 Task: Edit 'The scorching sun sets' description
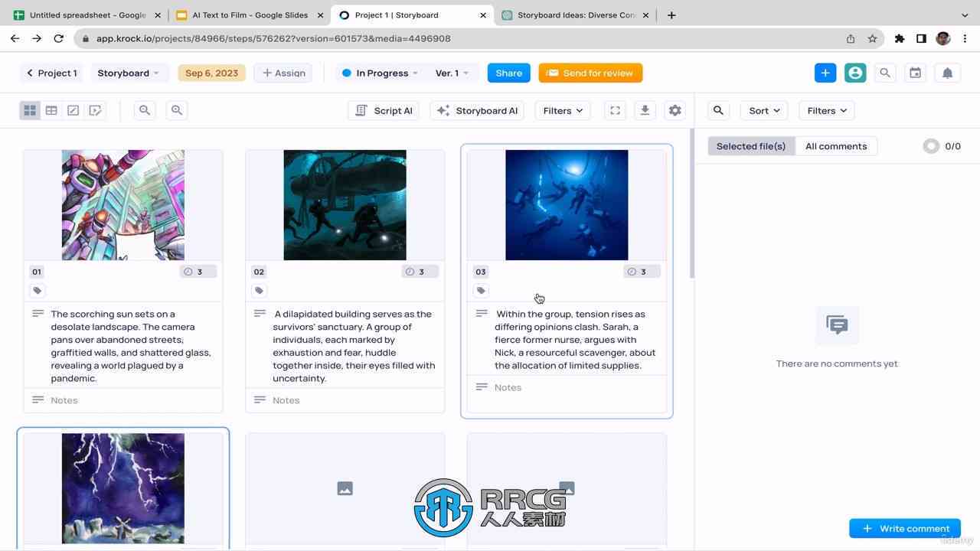[131, 346]
